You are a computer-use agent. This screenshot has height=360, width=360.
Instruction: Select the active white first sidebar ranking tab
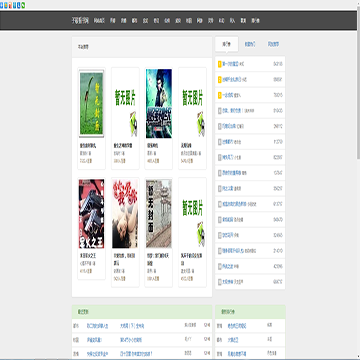(x=227, y=44)
